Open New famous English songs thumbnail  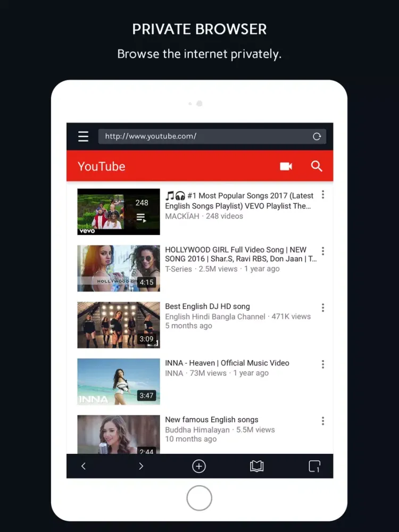[119, 435]
